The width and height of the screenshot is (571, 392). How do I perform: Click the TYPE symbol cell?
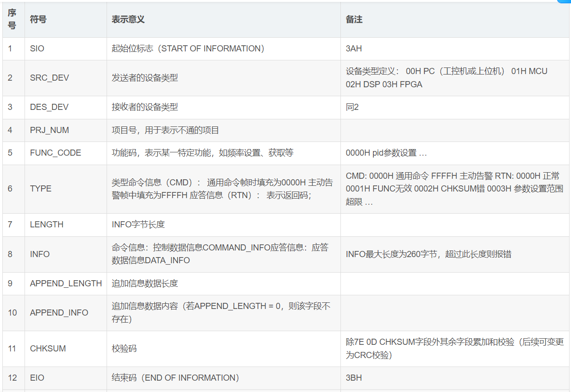pos(41,188)
